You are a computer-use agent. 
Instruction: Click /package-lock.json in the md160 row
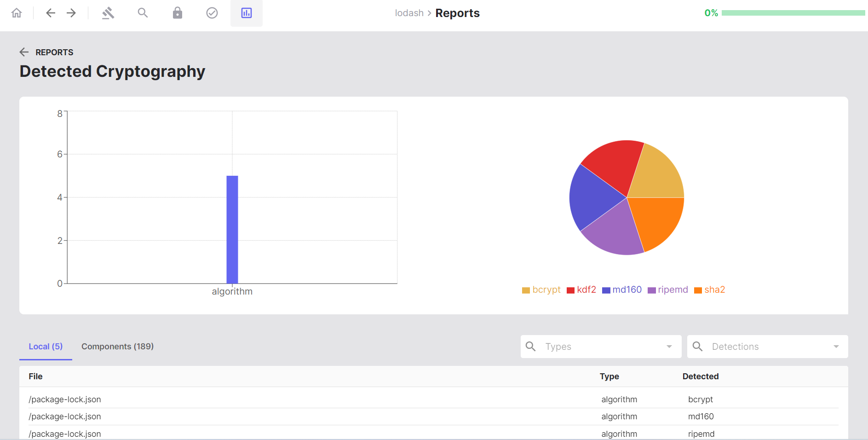(65, 417)
